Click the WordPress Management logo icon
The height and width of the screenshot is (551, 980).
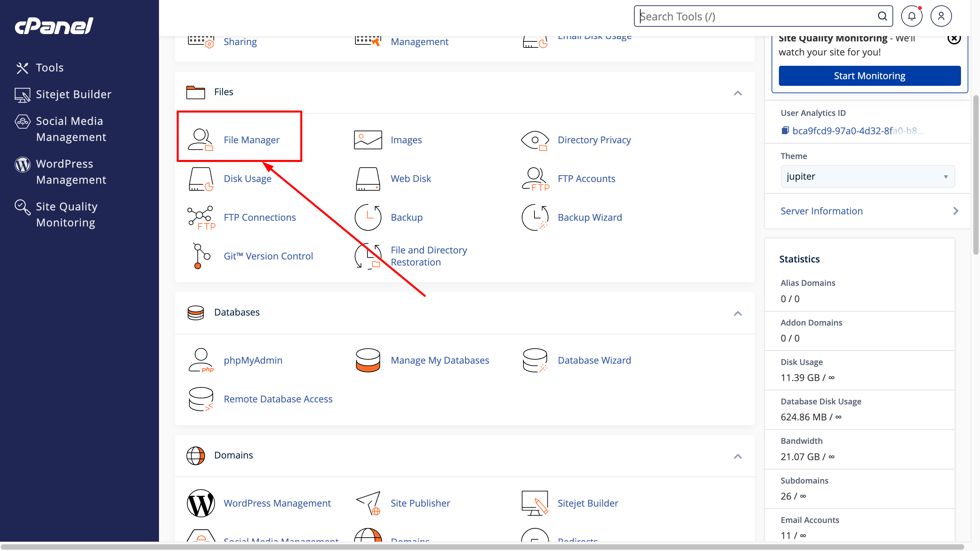[200, 503]
